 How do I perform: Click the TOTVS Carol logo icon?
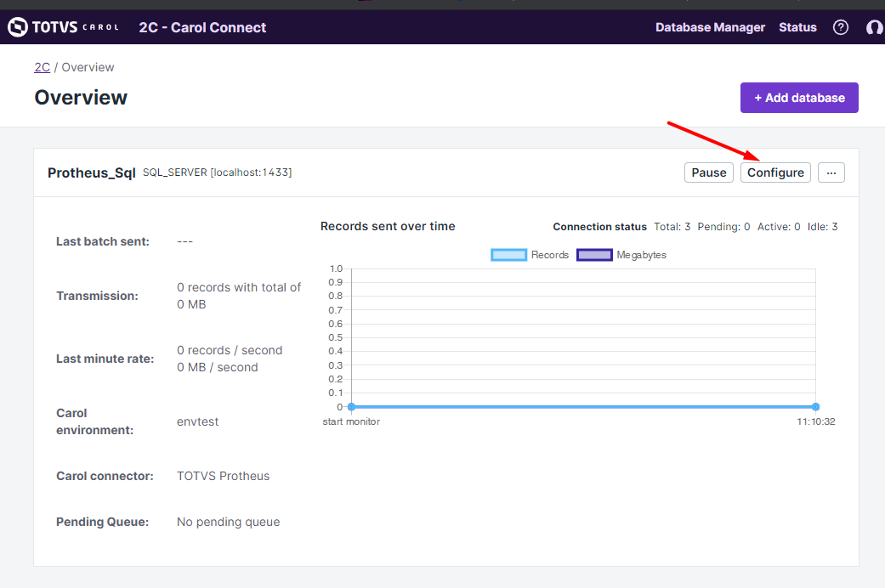tap(18, 27)
